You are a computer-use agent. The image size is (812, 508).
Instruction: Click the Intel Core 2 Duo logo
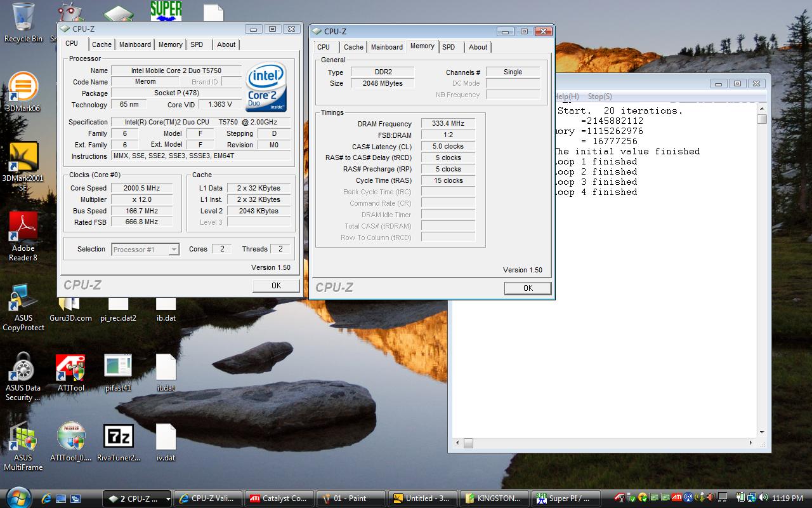point(266,87)
